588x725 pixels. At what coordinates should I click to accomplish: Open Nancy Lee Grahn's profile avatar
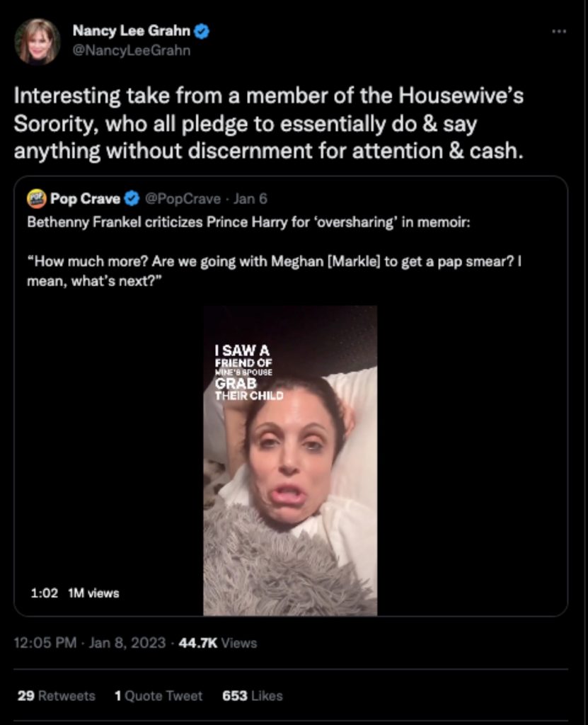click(x=37, y=41)
